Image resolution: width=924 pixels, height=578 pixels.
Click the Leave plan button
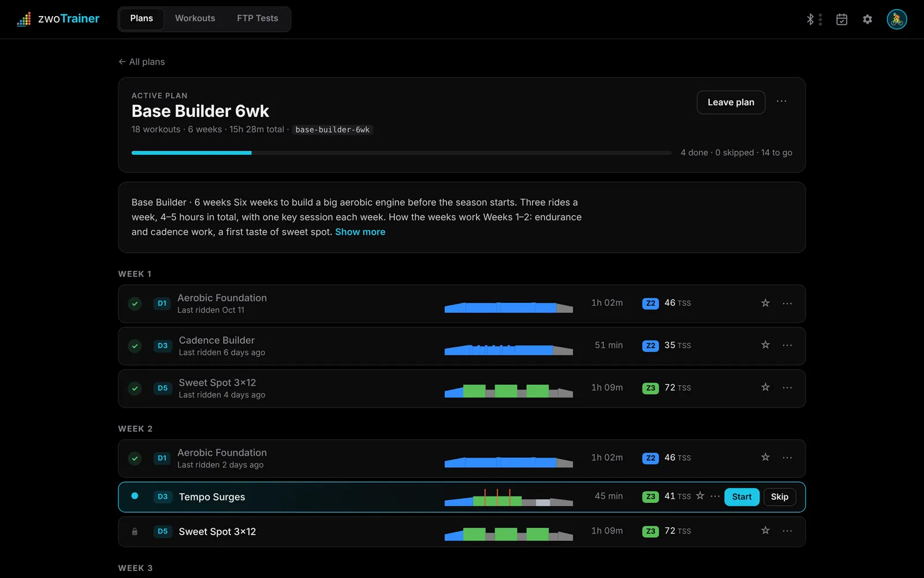pyautogui.click(x=731, y=102)
